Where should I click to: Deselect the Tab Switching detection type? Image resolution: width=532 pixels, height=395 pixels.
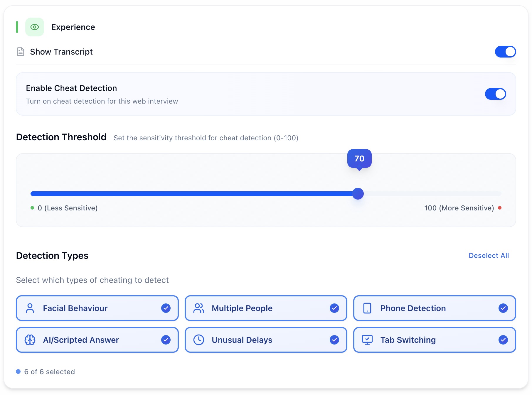tap(503, 340)
